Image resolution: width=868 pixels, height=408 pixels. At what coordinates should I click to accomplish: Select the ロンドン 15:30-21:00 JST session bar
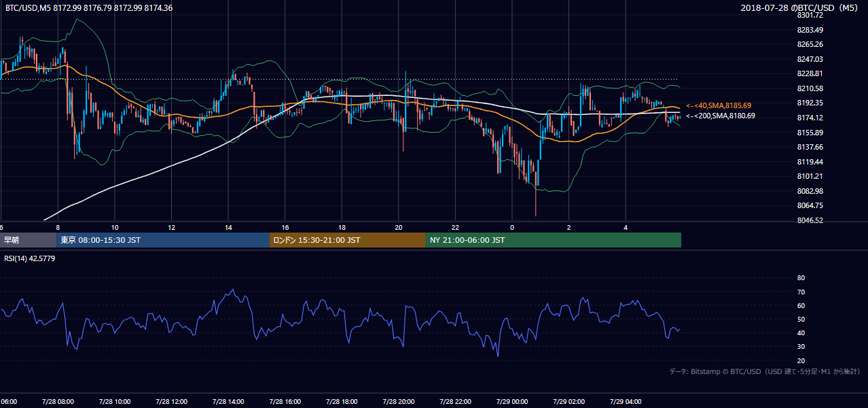pyautogui.click(x=348, y=240)
